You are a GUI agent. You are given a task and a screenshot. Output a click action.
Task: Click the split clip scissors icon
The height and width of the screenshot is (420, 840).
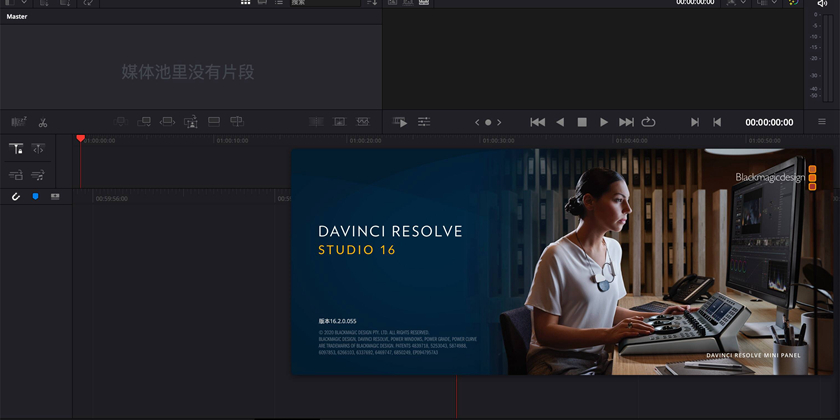click(x=43, y=122)
